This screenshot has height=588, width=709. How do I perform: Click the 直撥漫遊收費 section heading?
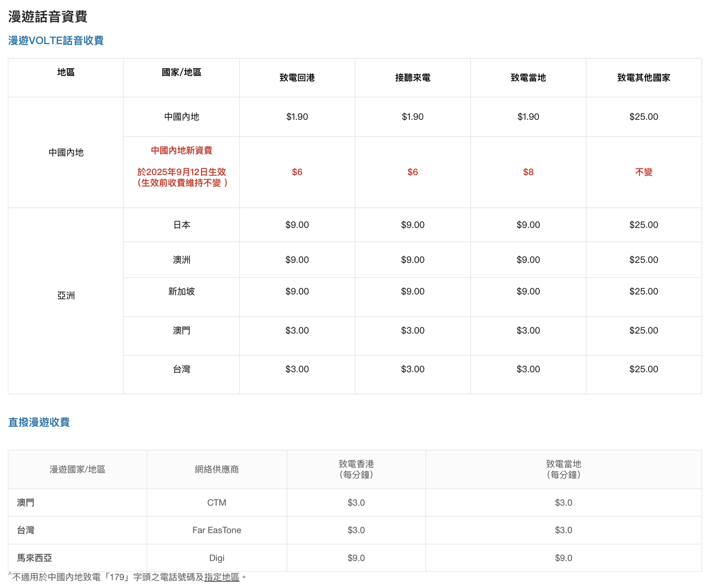[38, 422]
